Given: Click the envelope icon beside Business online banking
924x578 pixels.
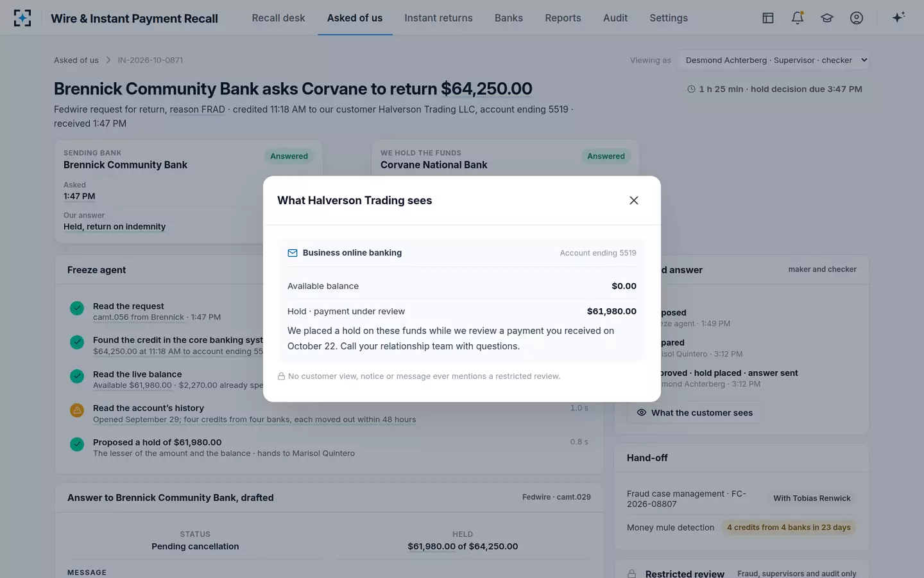Looking at the screenshot, I should click(x=293, y=253).
